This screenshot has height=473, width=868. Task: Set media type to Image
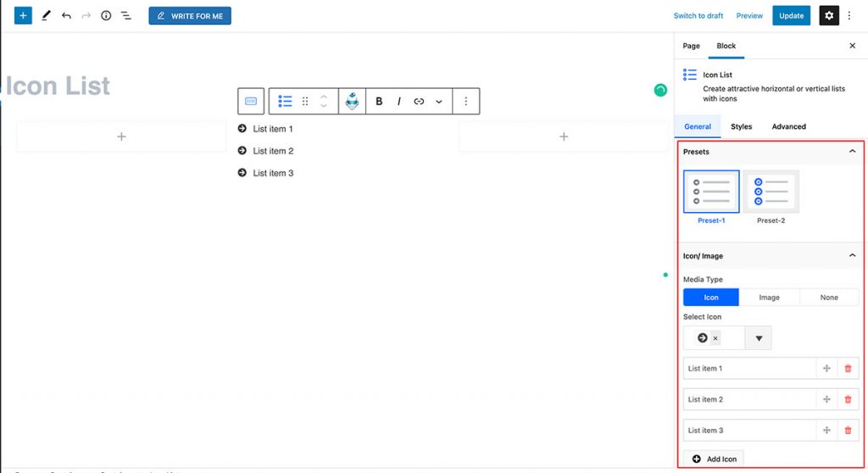tap(769, 298)
